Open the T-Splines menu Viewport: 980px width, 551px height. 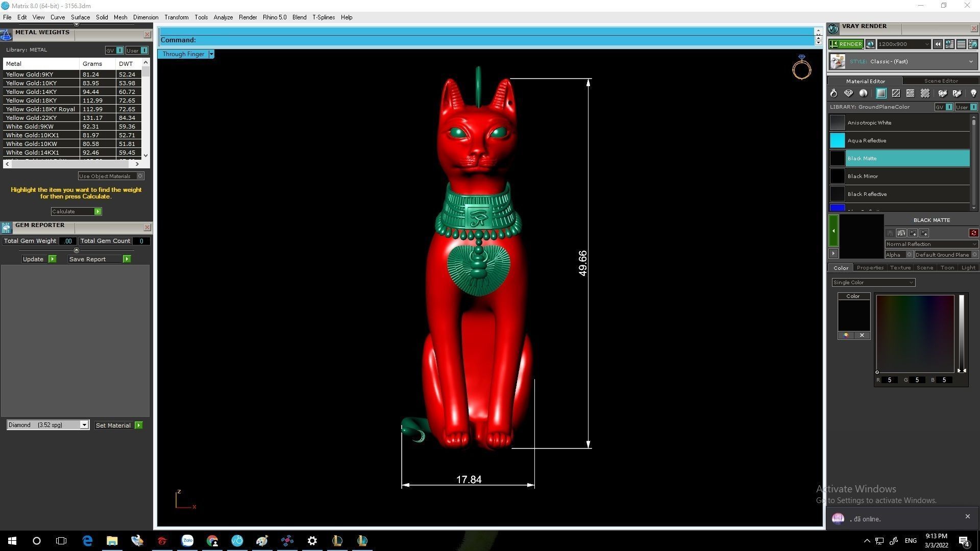[x=324, y=17]
